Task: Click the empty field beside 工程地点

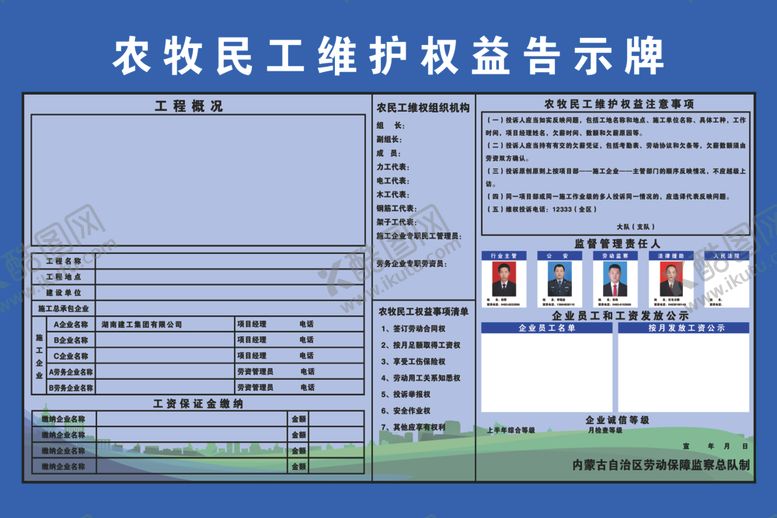Action: [x=228, y=277]
